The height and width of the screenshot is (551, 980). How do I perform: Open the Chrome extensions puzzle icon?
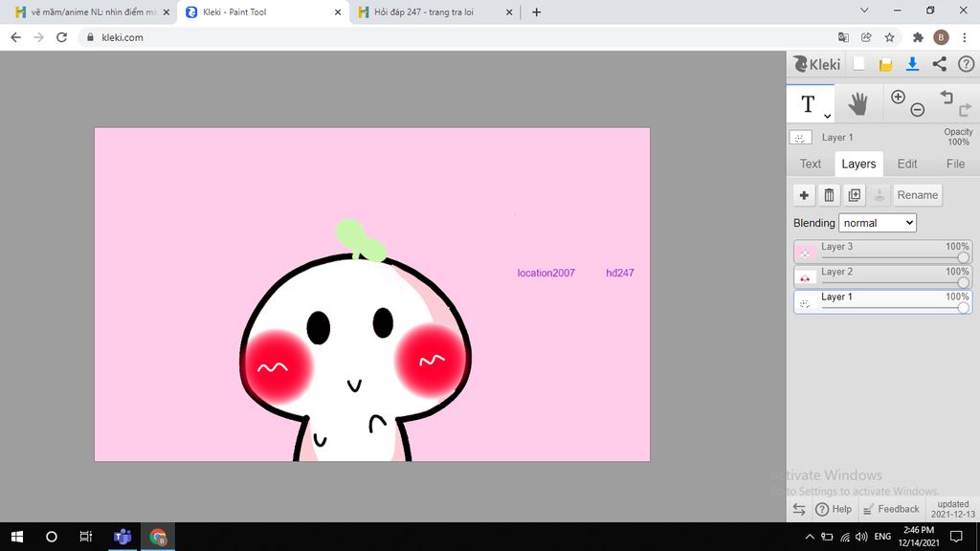(918, 37)
